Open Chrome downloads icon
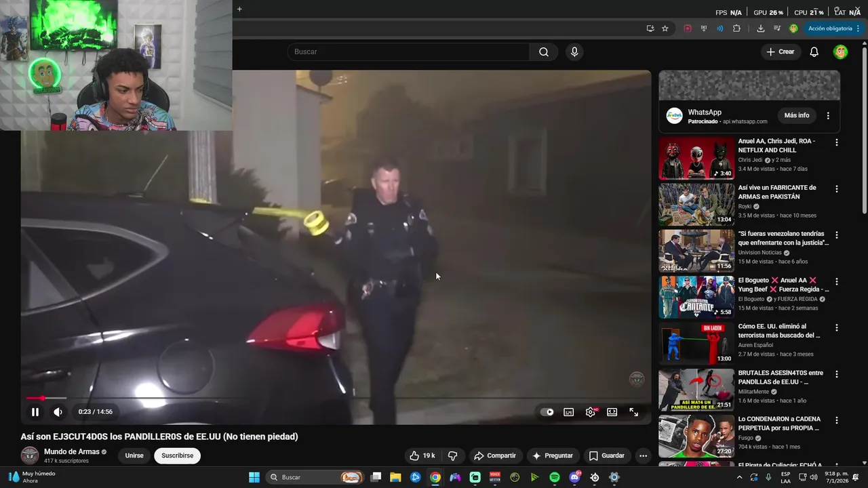Image resolution: width=868 pixels, height=488 pixels. point(760,28)
